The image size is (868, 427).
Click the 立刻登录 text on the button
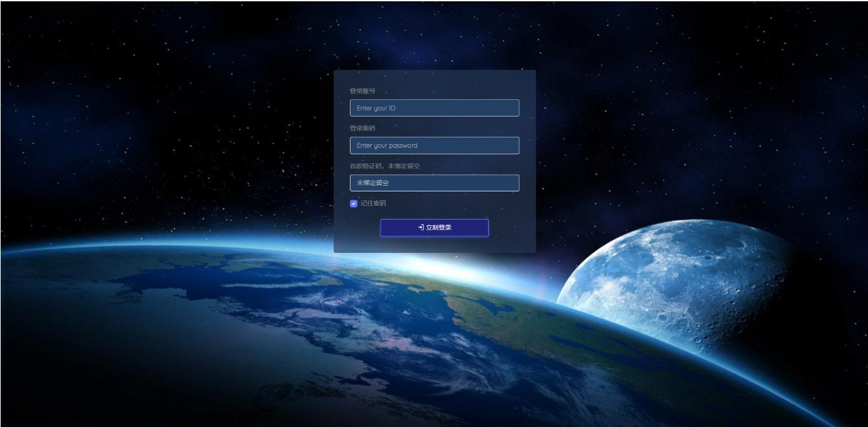click(x=439, y=227)
